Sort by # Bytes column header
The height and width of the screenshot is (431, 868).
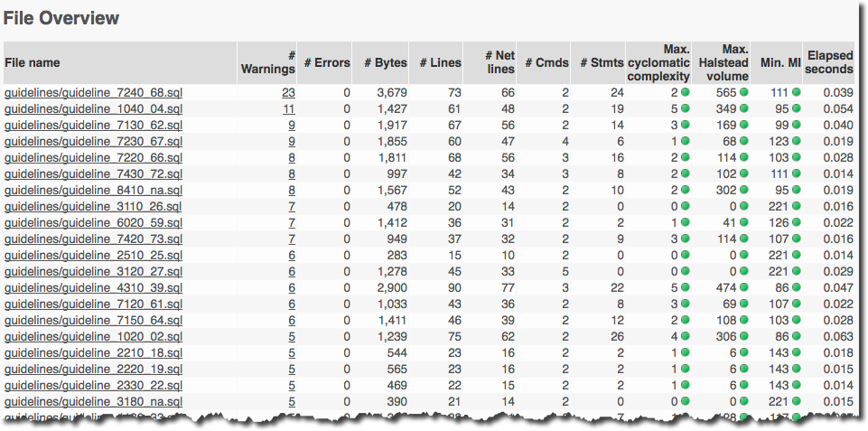pos(386,62)
